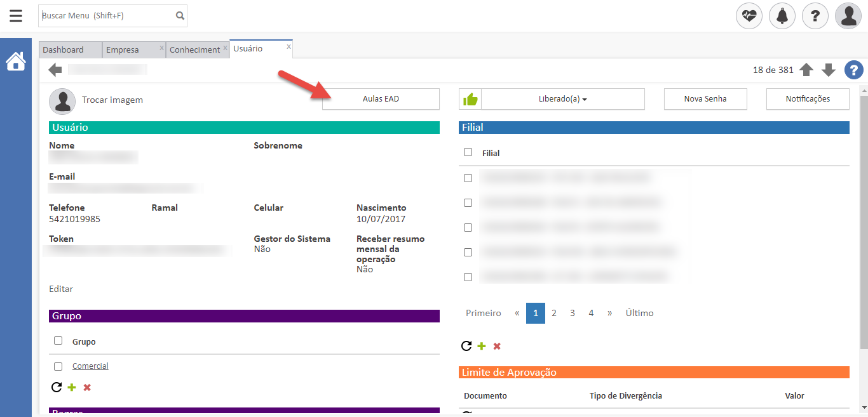Go back using the left arrow icon
868x417 pixels.
pyautogui.click(x=55, y=70)
